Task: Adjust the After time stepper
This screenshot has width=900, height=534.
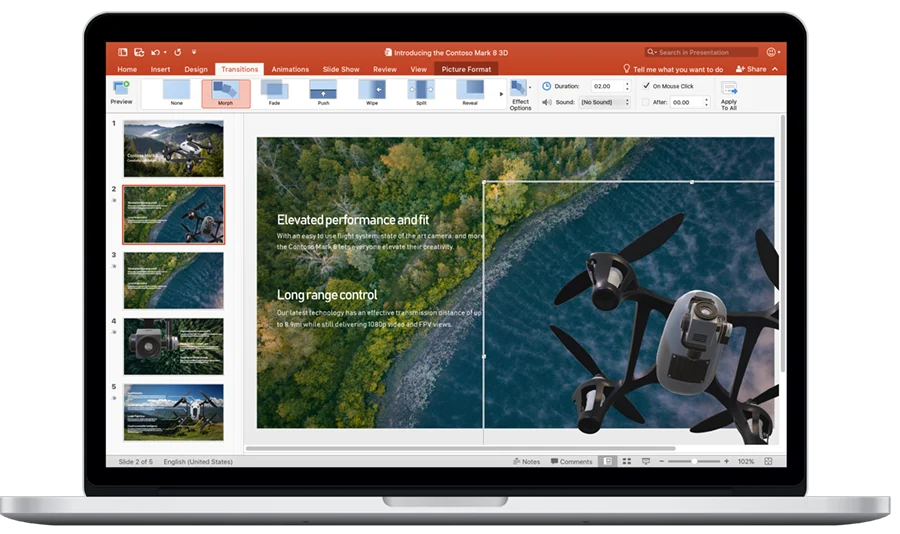Action: 707,102
